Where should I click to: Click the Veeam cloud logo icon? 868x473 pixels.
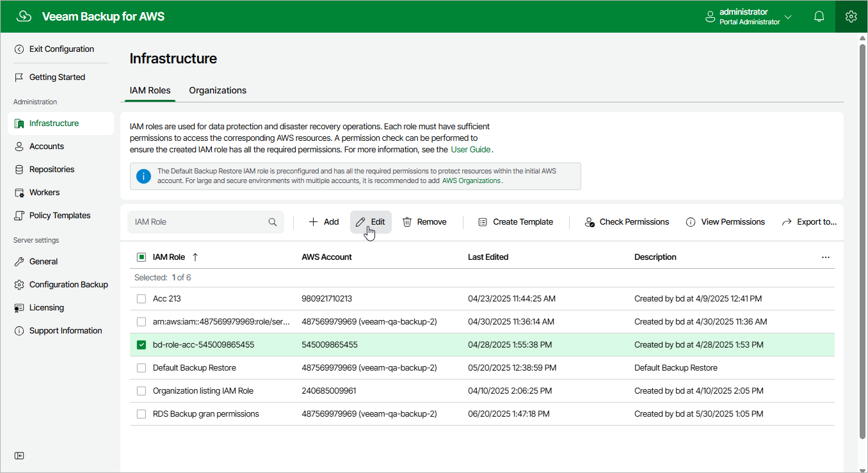24,17
